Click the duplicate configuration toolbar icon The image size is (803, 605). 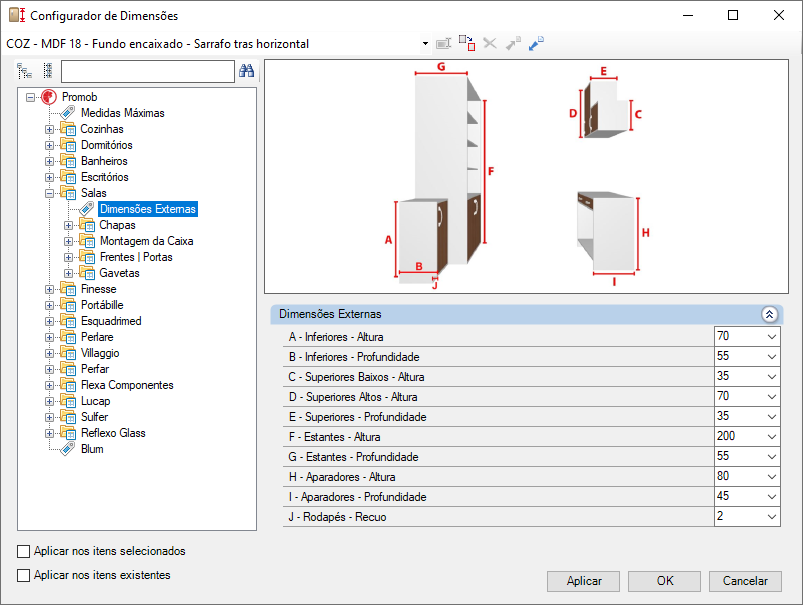(467, 44)
